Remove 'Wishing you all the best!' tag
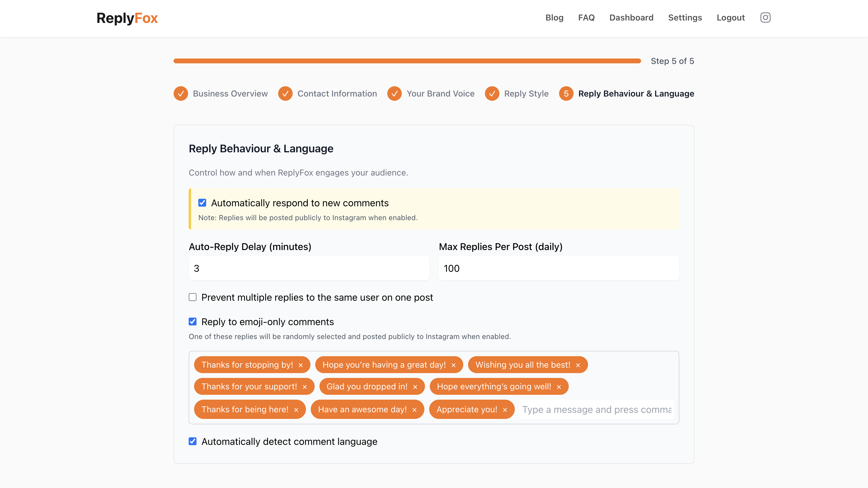Viewport: 868px width, 488px height. [578, 365]
